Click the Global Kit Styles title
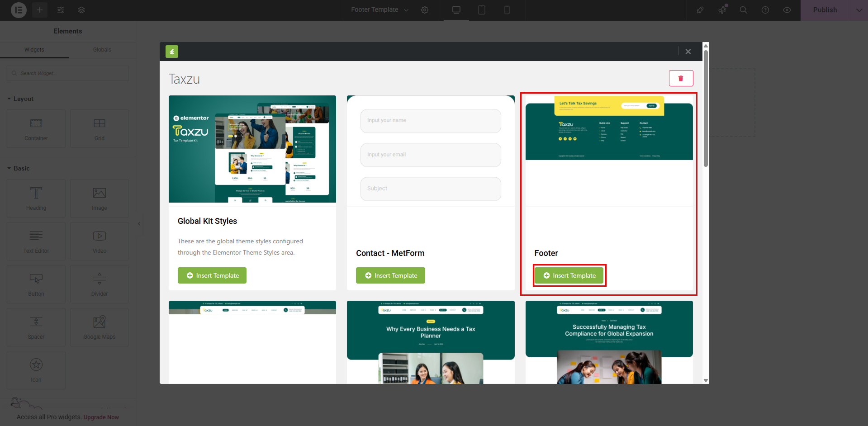868x426 pixels. 207,221
